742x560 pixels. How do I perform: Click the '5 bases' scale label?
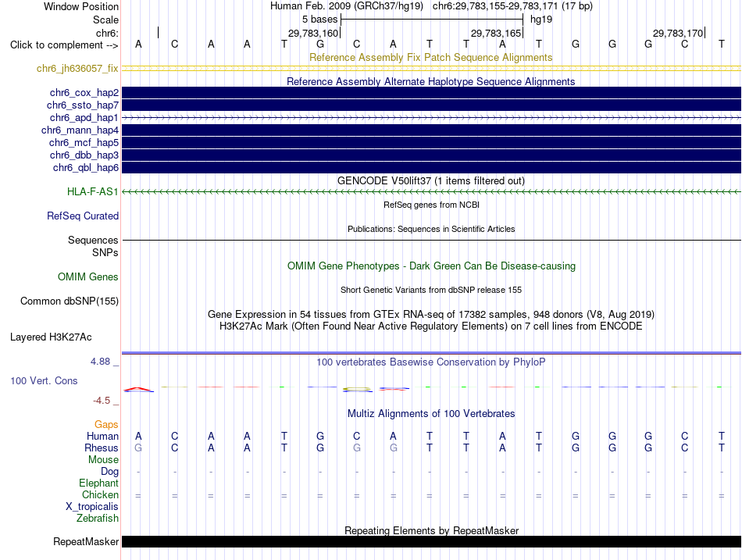pos(320,20)
